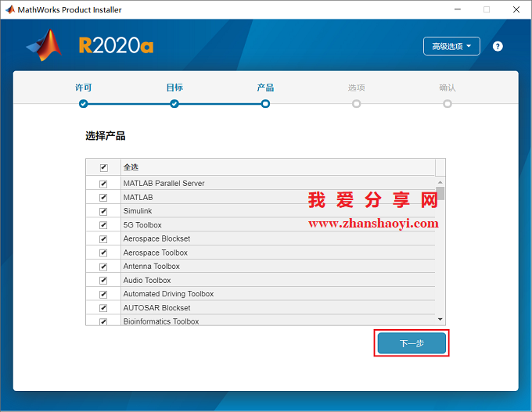Screen dimensions: 532x412
Task: Select the Aerospace Toolbox row text
Action: tap(156, 253)
